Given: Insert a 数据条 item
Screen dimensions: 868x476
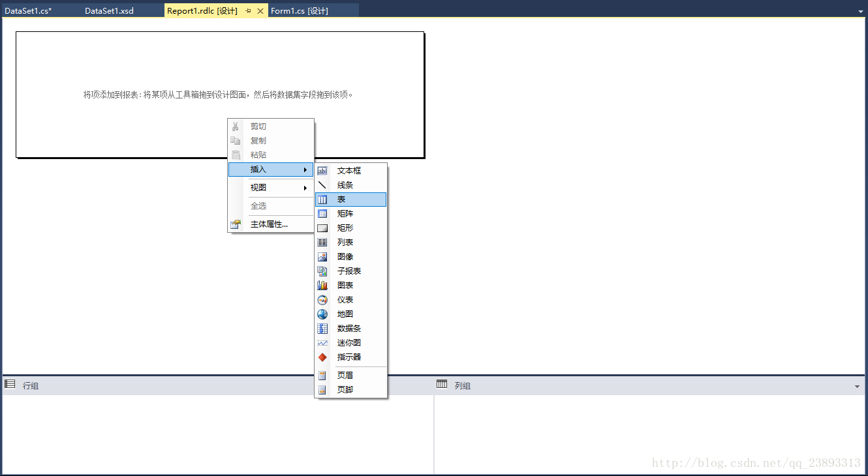Looking at the screenshot, I should [351, 329].
